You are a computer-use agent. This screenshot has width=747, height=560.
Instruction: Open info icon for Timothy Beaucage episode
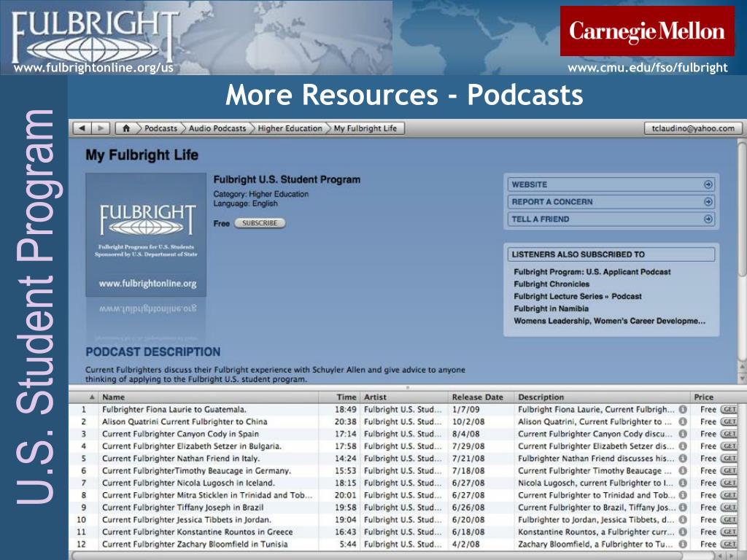(683, 470)
